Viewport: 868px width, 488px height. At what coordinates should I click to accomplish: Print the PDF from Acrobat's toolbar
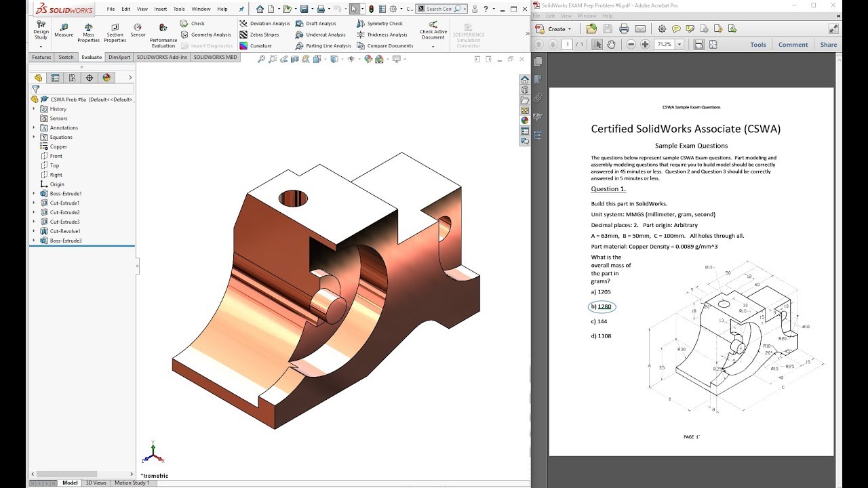pyautogui.click(x=624, y=29)
